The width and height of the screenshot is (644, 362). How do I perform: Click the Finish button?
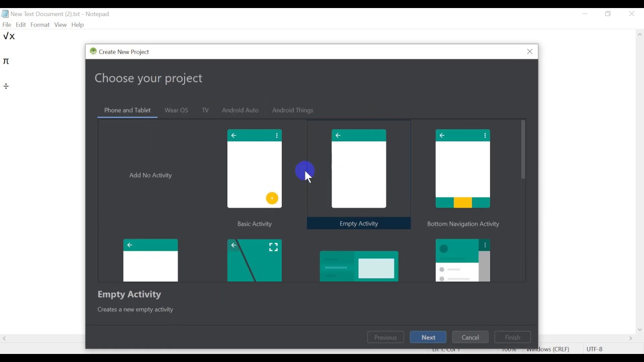pos(513,337)
